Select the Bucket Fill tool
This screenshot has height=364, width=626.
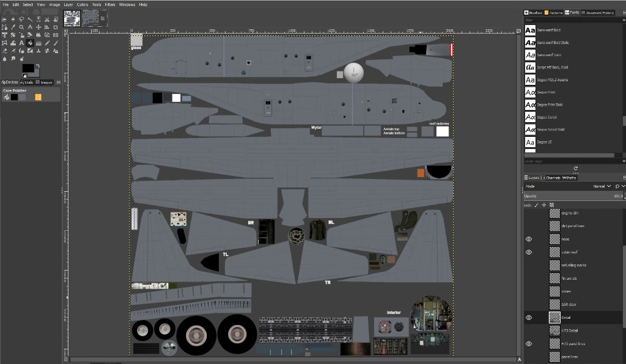point(30,43)
